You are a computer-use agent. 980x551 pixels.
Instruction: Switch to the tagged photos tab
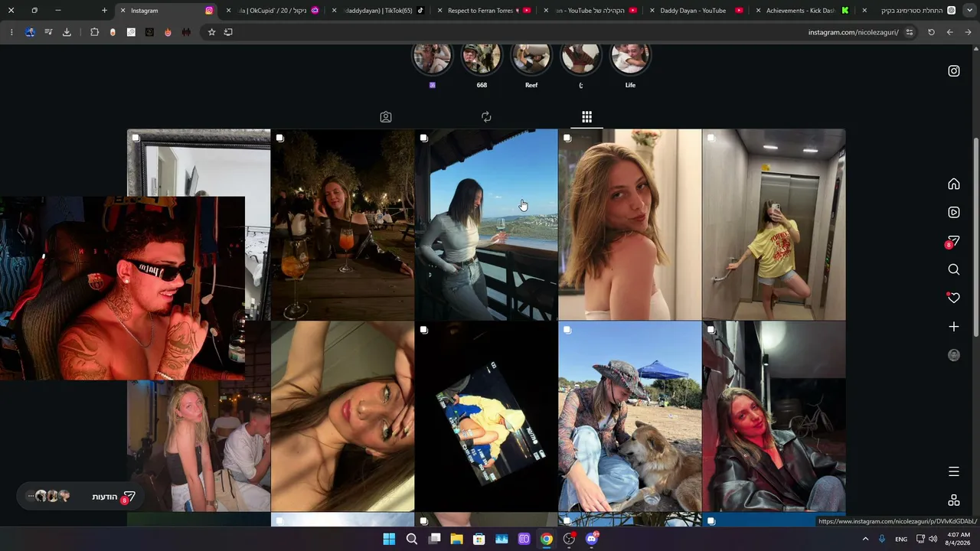click(x=386, y=117)
